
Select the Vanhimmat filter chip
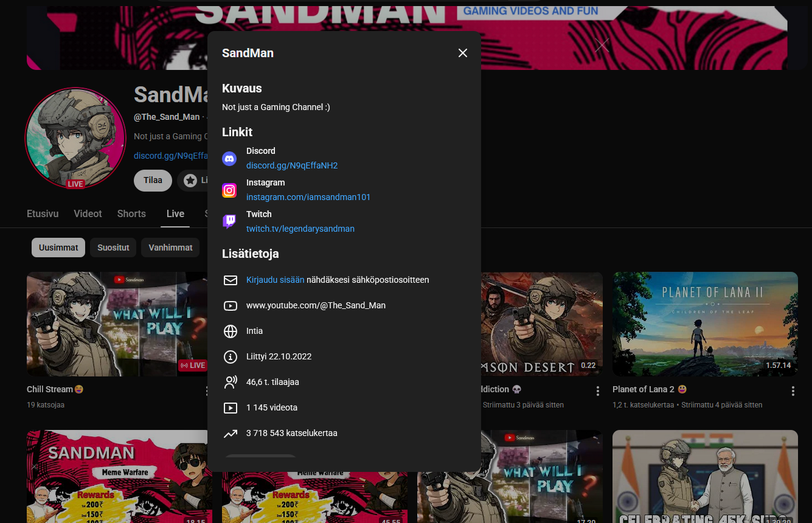coord(170,248)
